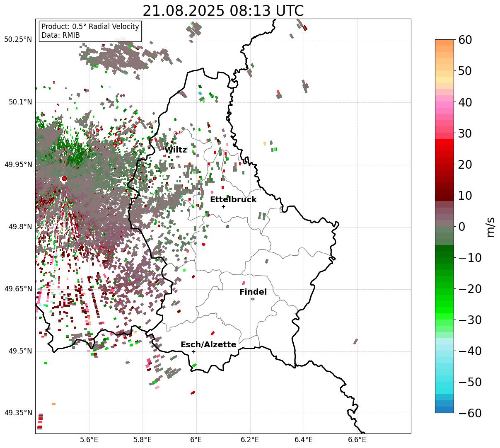
Task: Click the 'Ettelbruck' city label
Action: click(x=233, y=199)
